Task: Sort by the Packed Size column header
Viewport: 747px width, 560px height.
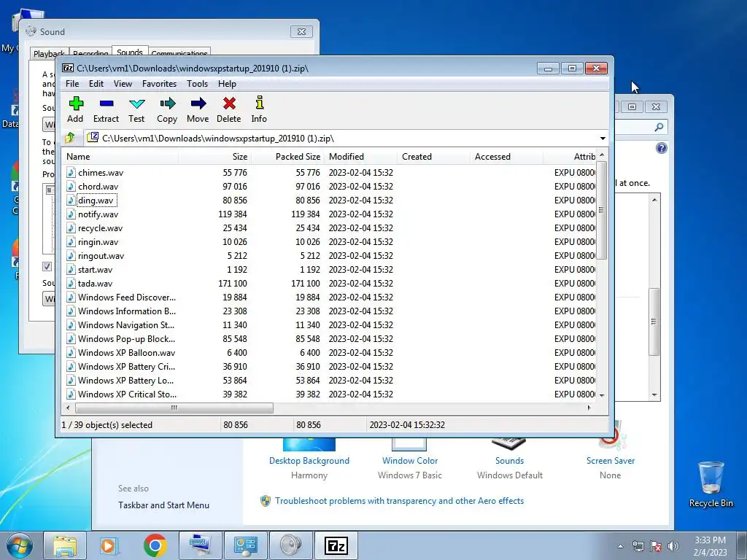Action: (x=287, y=157)
